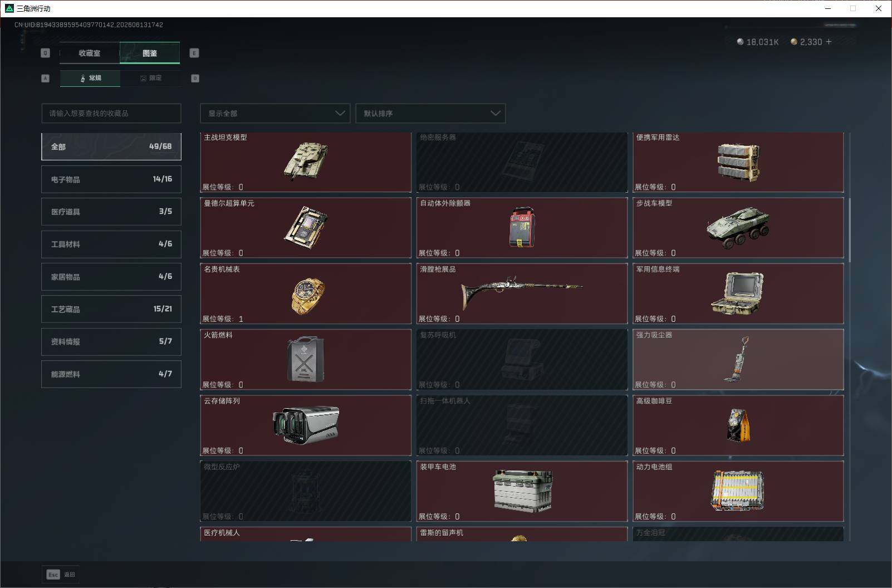Click the plus icon to add currency
The height and width of the screenshot is (588, 892).
coord(829,42)
